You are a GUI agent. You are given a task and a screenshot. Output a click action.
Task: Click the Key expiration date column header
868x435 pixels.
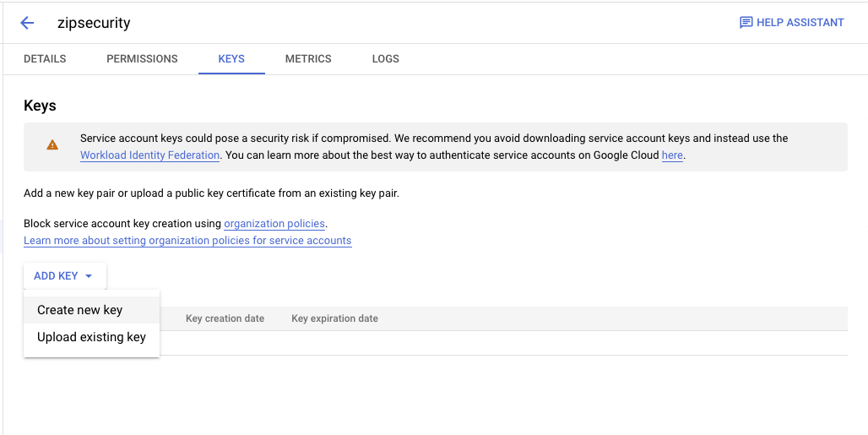tap(334, 318)
